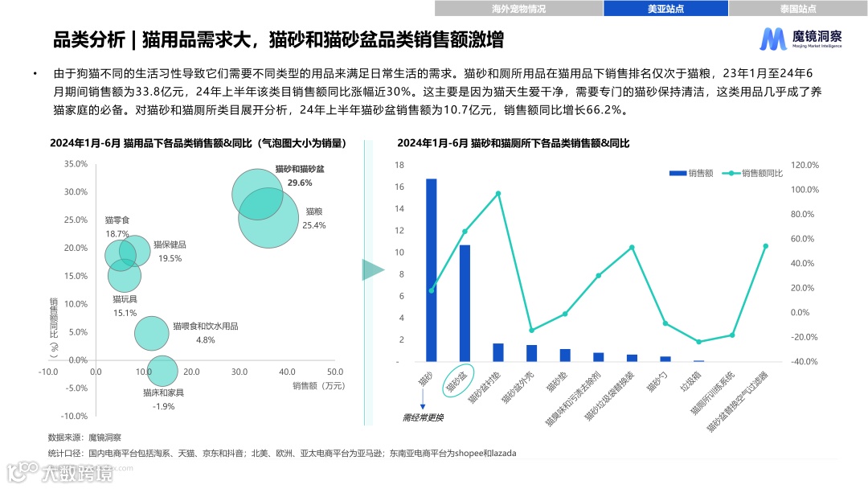
Task: Click the 猫砂勺 axis label
Action: pos(657,382)
